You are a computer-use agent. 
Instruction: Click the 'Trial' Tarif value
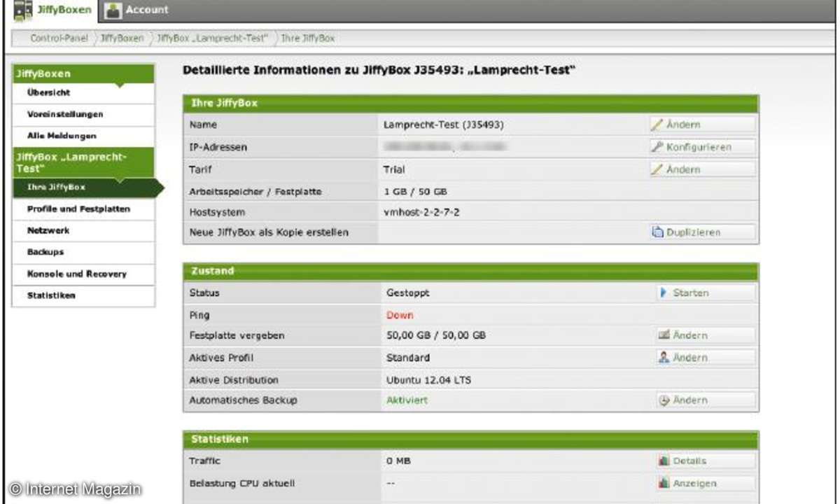point(394,169)
